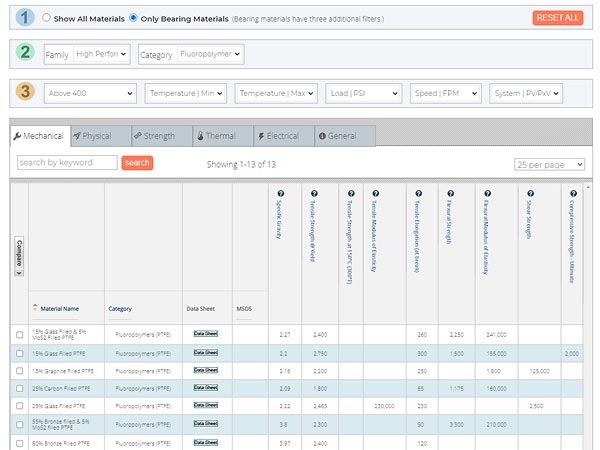Switch to the Mechanical tab
This screenshot has height=450, width=600.
tap(40, 136)
